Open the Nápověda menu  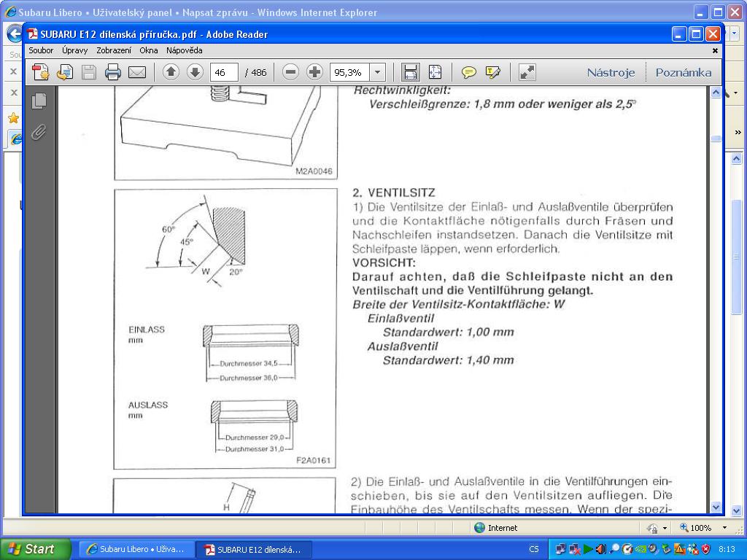[185, 50]
